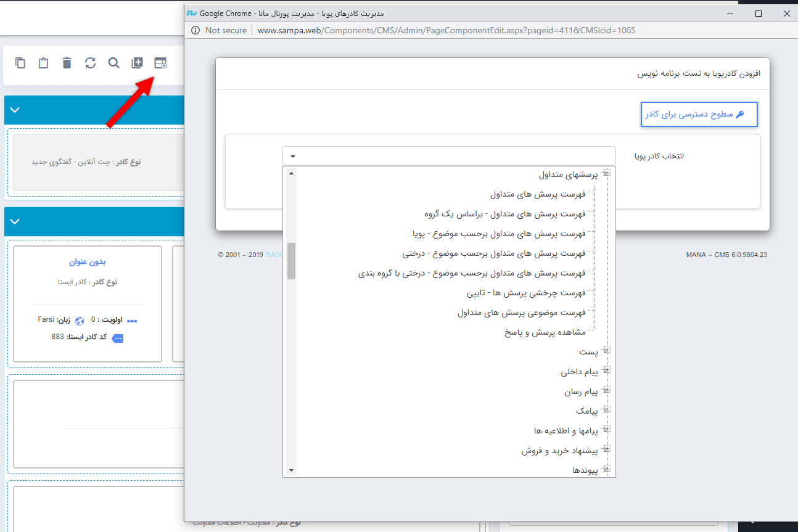Click the Paste clipboard icon
Viewport: 798px width, 532px height.
[43, 63]
